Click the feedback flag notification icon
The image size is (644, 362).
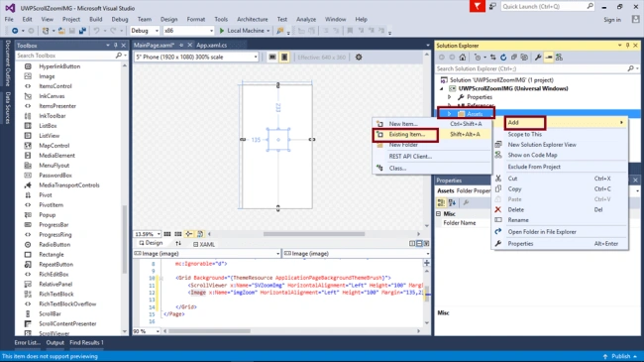[478, 6]
